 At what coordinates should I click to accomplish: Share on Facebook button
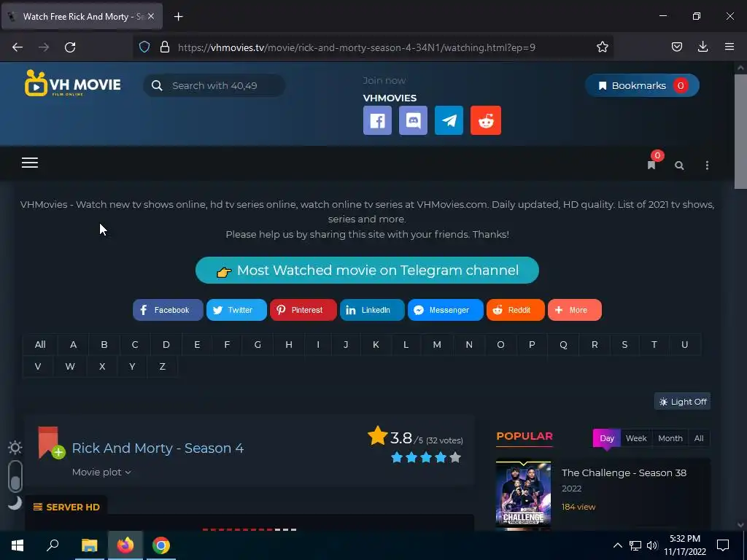click(168, 310)
